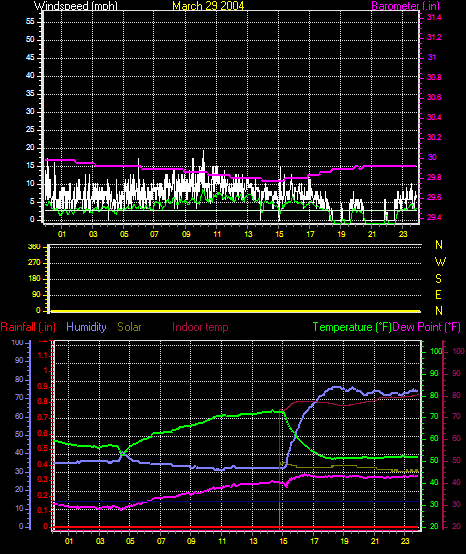The image size is (466, 554).
Task: Select the March 29 2004 date title
Action: (208, 5)
